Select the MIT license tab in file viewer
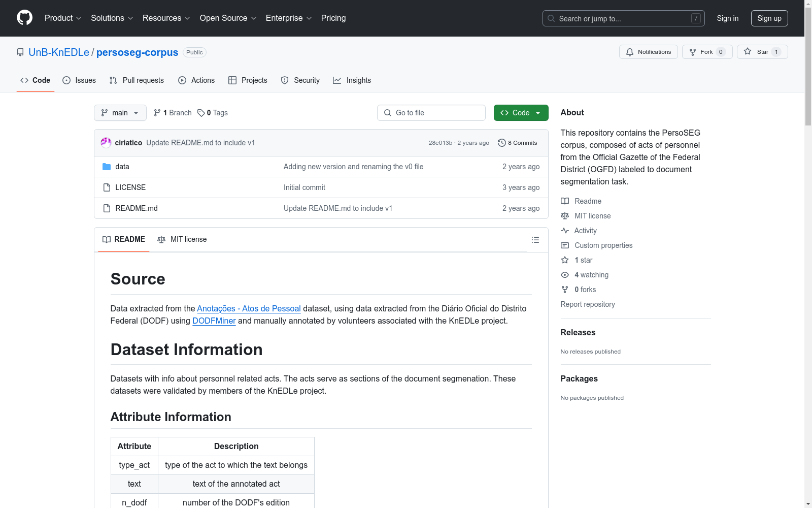Viewport: 812px width, 508px height. (x=182, y=239)
